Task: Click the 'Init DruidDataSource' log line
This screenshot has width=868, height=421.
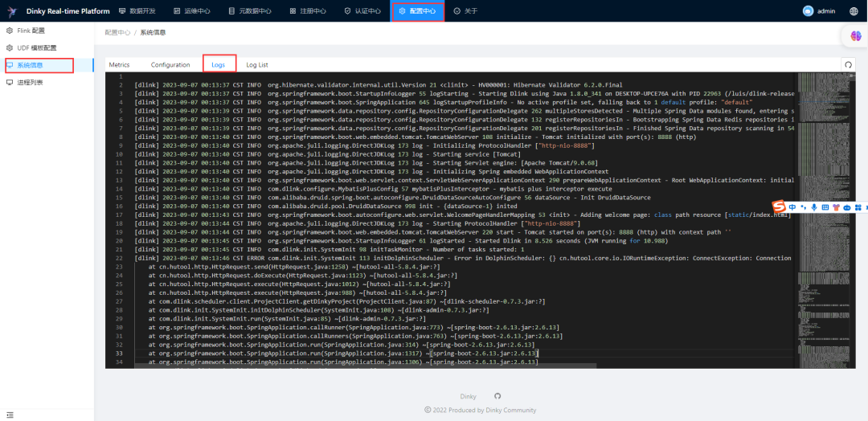Action: click(x=392, y=198)
